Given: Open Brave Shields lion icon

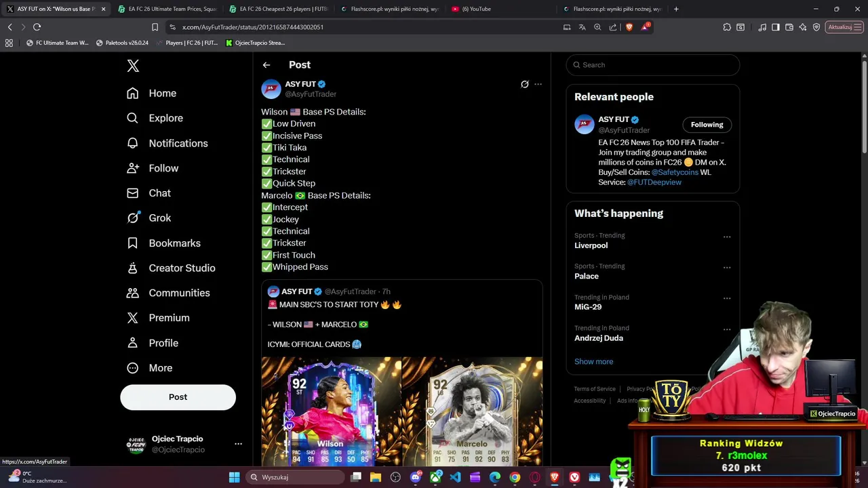Looking at the screenshot, I should pyautogui.click(x=629, y=27).
